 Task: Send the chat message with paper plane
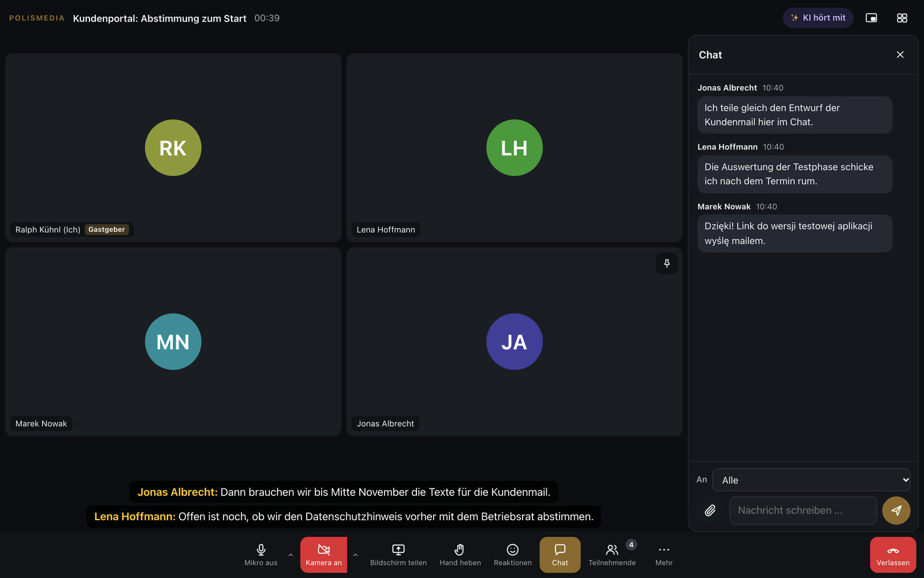tap(896, 510)
